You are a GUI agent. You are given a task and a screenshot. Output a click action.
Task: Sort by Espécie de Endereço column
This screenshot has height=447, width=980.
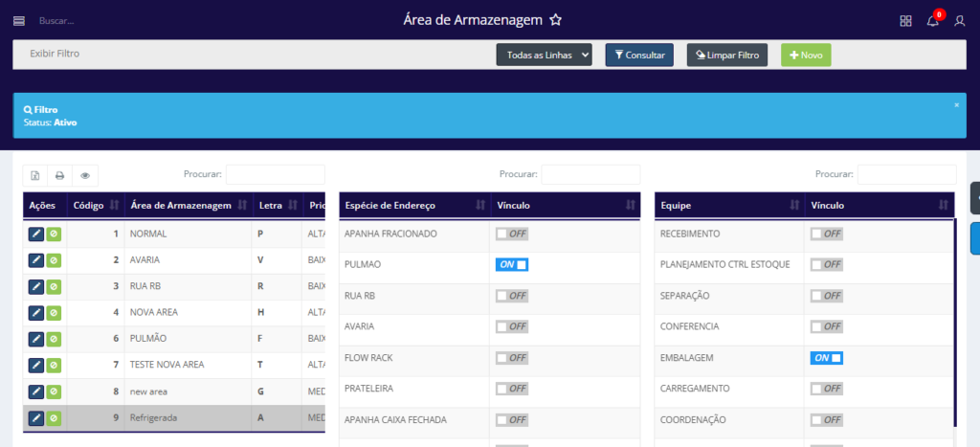click(x=412, y=205)
